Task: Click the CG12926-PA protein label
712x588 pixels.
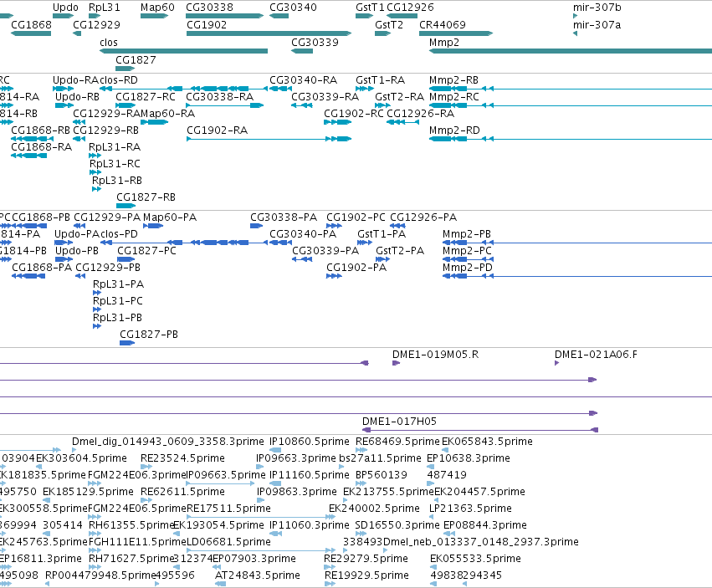Action: tap(423, 217)
